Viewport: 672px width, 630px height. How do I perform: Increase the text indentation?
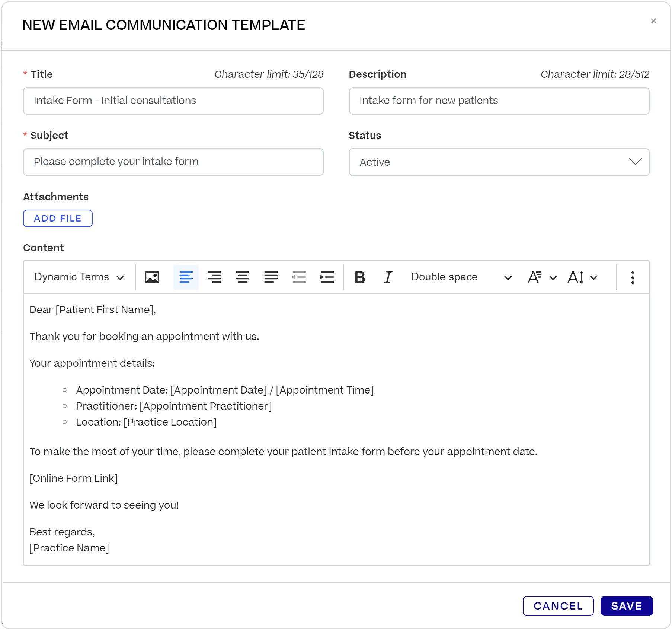(x=327, y=277)
